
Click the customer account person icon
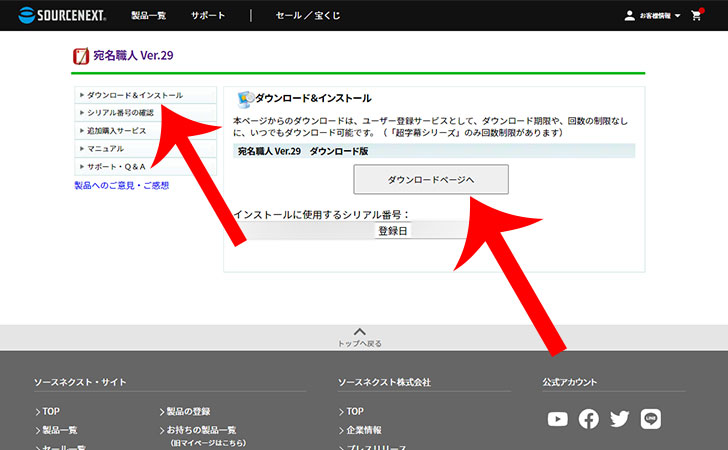(x=630, y=16)
